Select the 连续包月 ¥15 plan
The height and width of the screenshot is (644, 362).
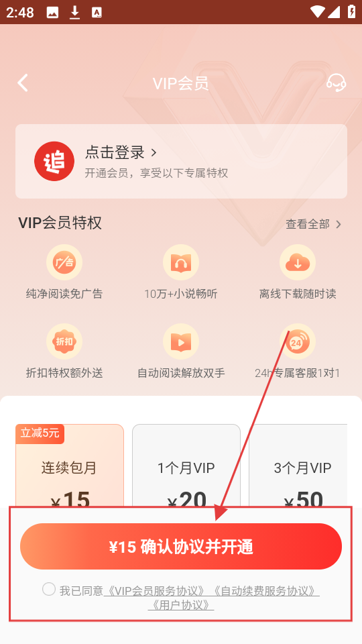[x=70, y=466]
